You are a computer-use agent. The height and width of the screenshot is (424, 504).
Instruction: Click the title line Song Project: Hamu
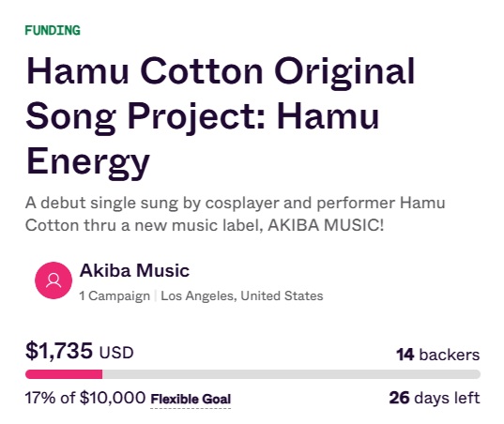coord(203,116)
